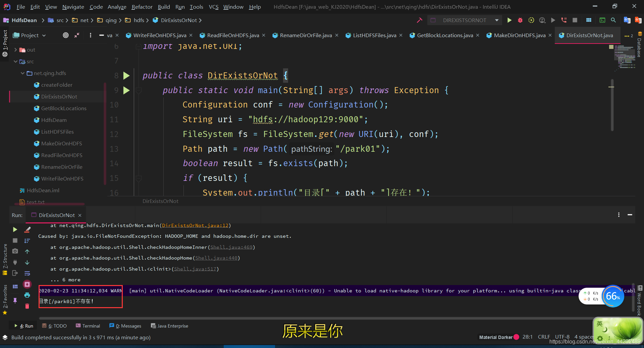Rerun DirExistsOrNot in Run panel
Screen dimensions: 644x348
point(15,229)
